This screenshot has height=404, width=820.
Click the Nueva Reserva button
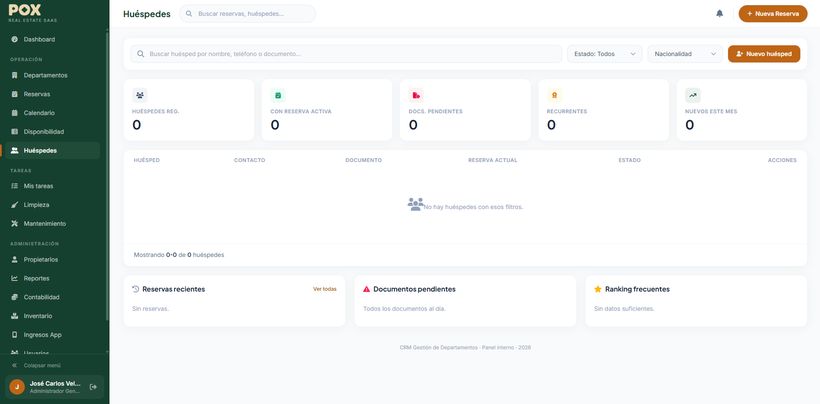(773, 14)
